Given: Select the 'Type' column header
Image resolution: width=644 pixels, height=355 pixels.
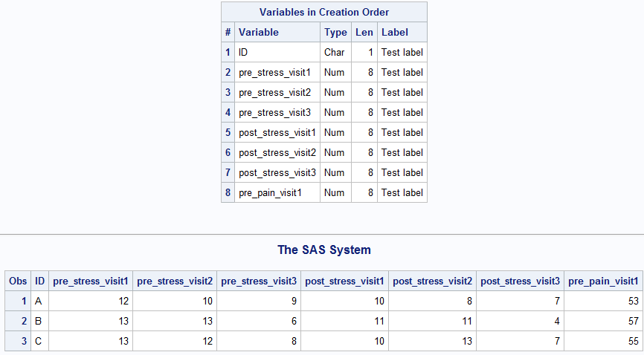Looking at the screenshot, I should [335, 32].
